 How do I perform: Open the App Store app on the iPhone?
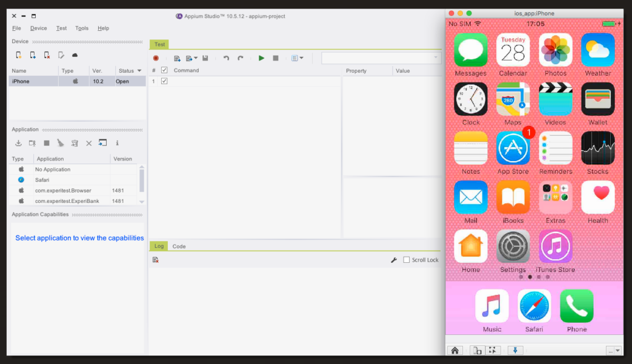513,148
